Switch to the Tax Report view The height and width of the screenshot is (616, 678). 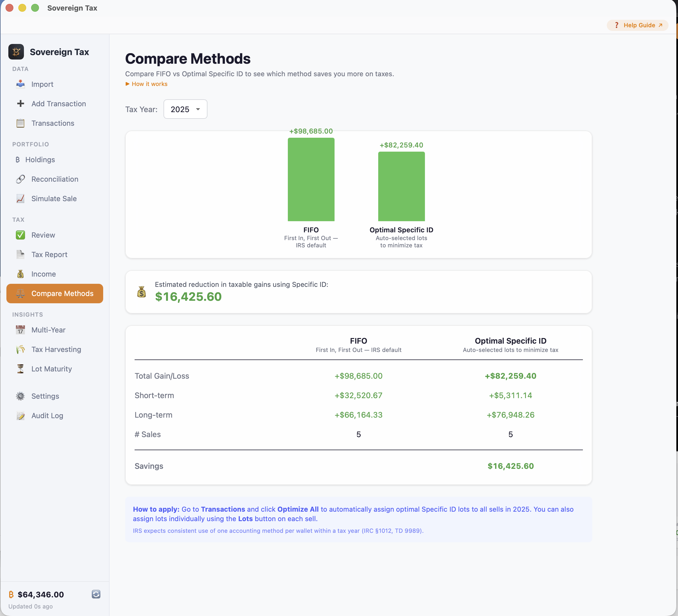[49, 254]
